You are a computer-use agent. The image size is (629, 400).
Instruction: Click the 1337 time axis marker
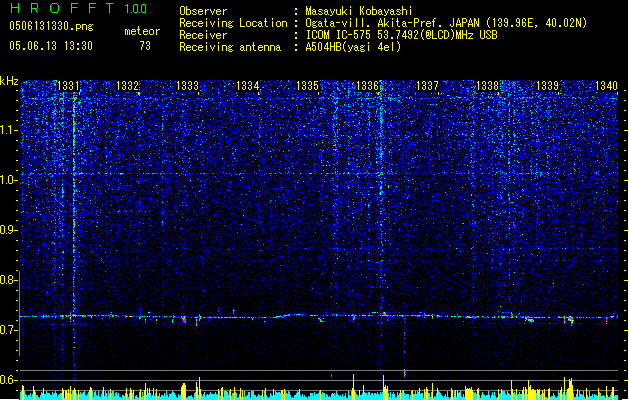pyautogui.click(x=427, y=86)
